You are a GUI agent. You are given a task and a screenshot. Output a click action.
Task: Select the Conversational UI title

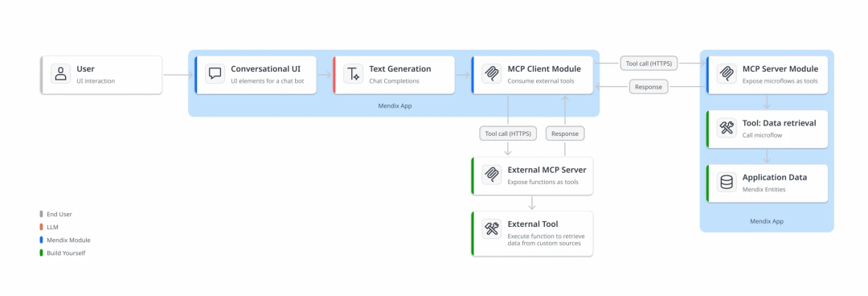[266, 69]
